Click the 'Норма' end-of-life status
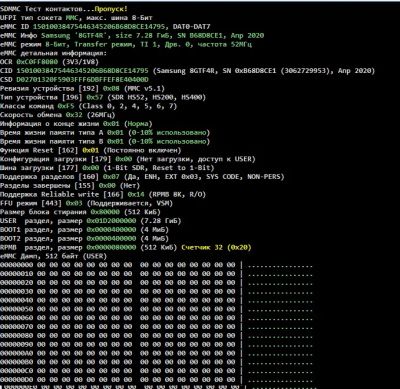The height and width of the screenshot is (389, 400). coord(138,124)
